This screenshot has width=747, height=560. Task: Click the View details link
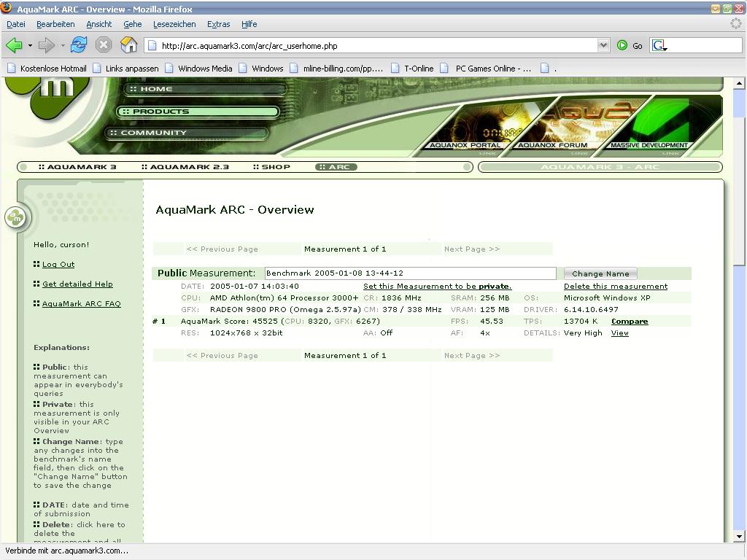coord(620,332)
